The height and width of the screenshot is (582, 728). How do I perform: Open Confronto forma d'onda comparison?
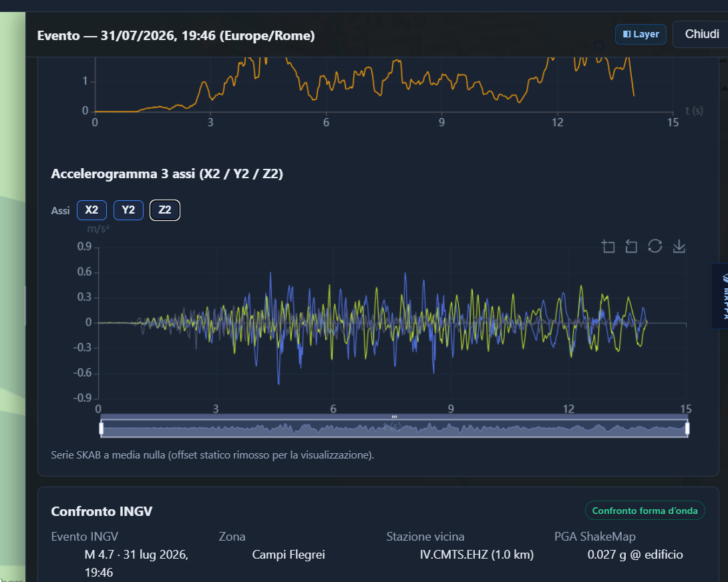pyautogui.click(x=645, y=511)
